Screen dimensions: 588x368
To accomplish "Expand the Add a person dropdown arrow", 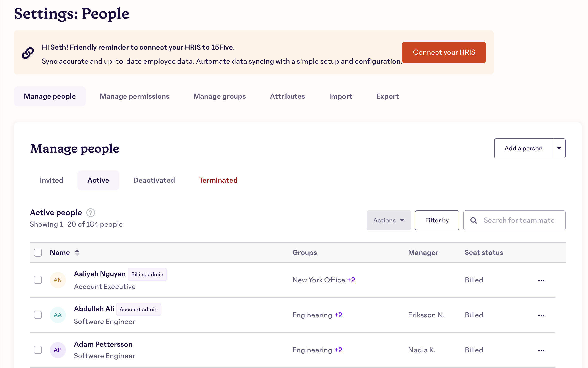I will click(x=559, y=148).
